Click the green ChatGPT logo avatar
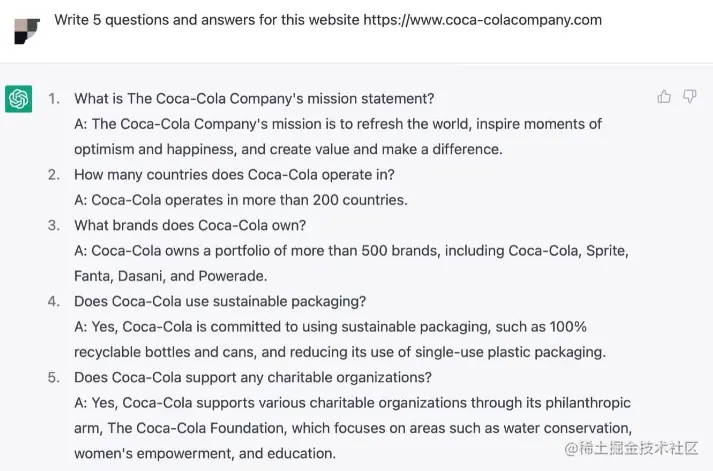Viewport: 713px width, 471px height. click(19, 99)
